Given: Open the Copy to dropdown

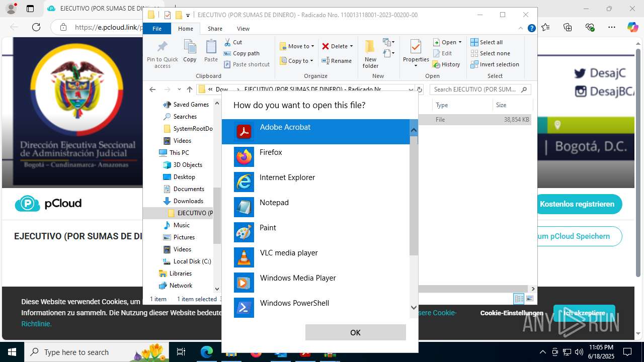Looking at the screenshot, I should tap(296, 61).
